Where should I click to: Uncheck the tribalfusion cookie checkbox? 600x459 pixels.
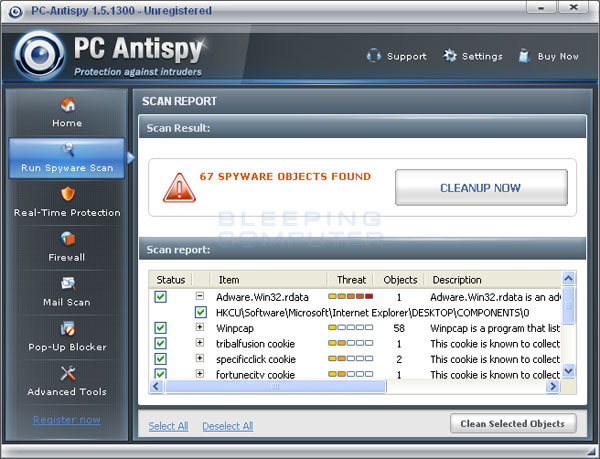pyautogui.click(x=160, y=343)
